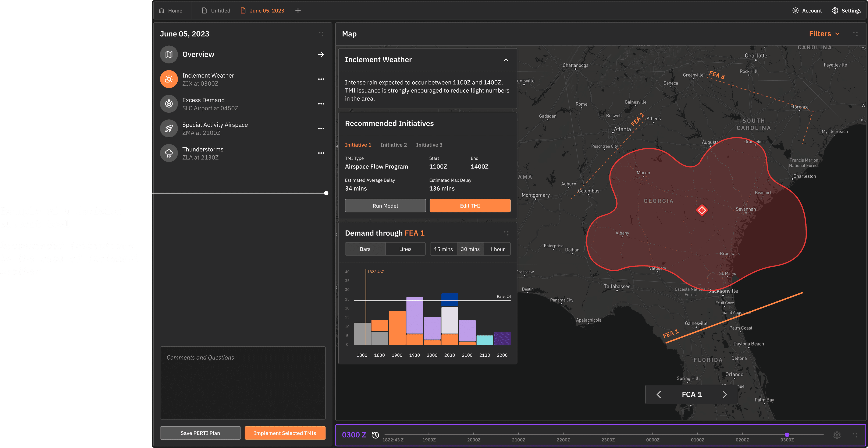Switch demand chart to Lines view
This screenshot has height=448, width=868.
(405, 249)
